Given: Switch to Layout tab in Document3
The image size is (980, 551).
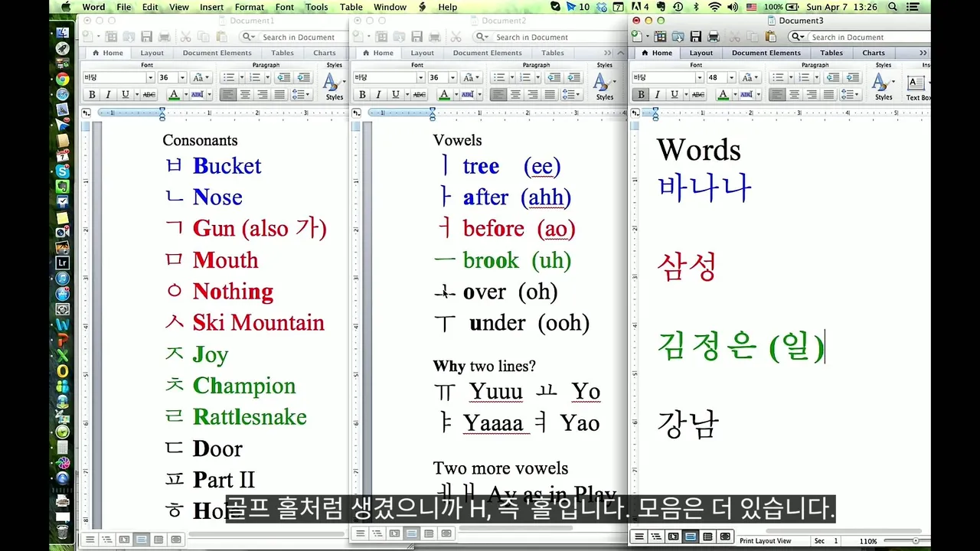Looking at the screenshot, I should (701, 53).
